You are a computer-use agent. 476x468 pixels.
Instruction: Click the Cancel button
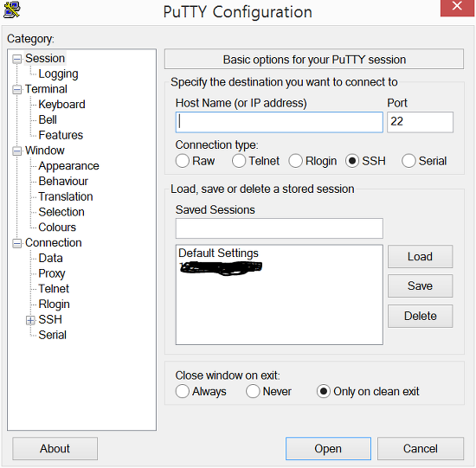point(421,449)
